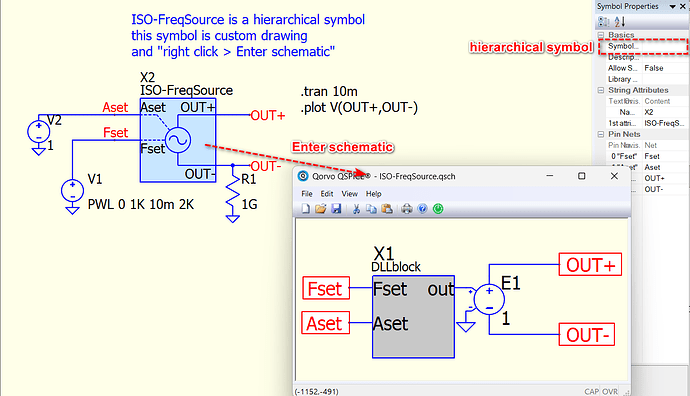This screenshot has width=690, height=396.
Task: Click red Fset net label in main schematic
Action: (115, 132)
